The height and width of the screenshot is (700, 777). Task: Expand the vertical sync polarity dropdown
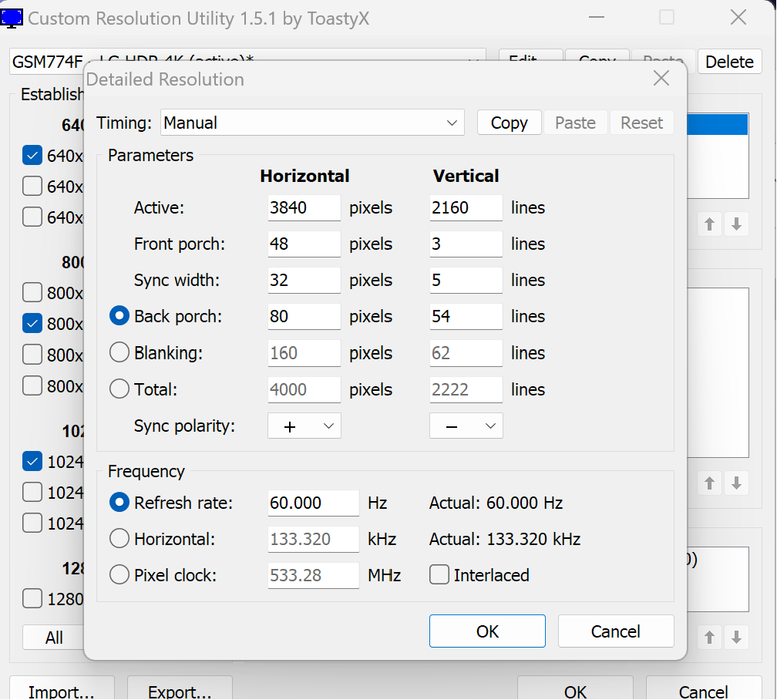[x=466, y=426]
